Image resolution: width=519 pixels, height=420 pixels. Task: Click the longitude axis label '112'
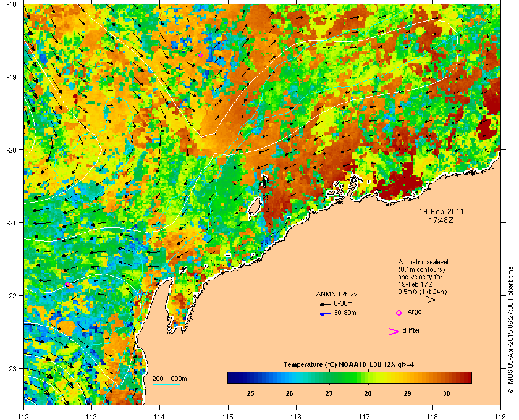point(24,416)
